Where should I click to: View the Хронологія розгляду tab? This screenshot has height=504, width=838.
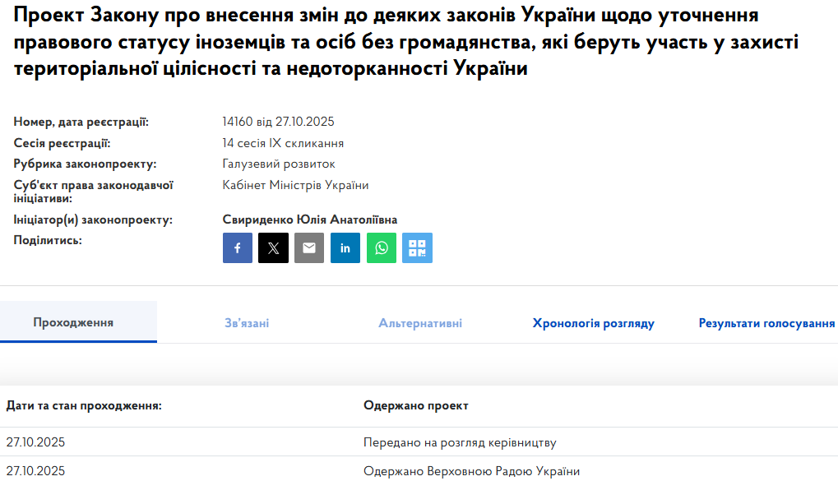tap(591, 323)
